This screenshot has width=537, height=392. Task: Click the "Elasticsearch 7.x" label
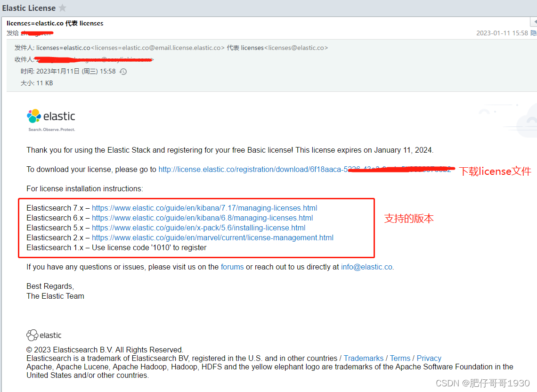click(55, 208)
